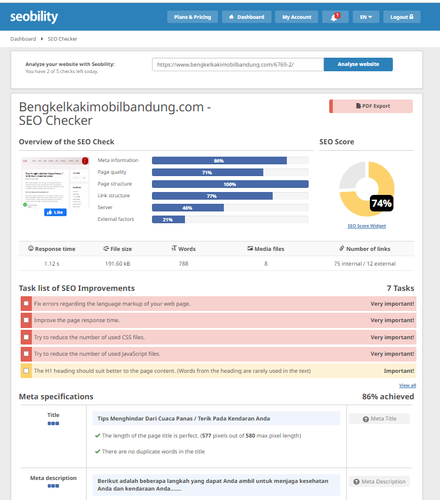Click the '7 Tasks' count
This screenshot has height=500, width=440.
[x=400, y=288]
